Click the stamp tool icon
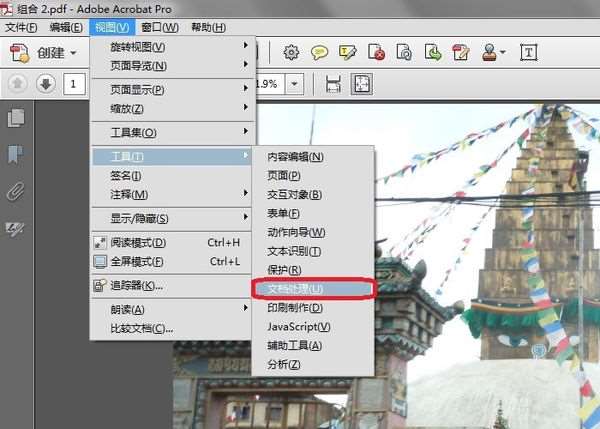600x429 pixels. (489, 52)
